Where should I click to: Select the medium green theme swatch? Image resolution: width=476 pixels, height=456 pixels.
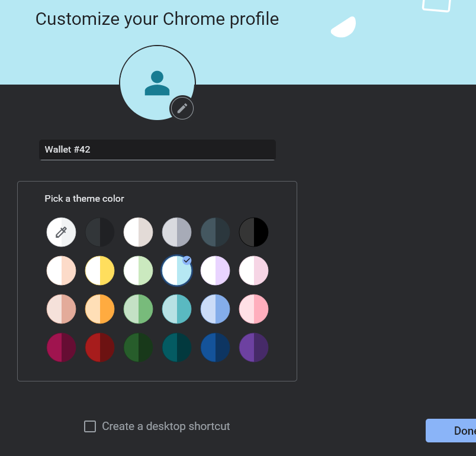click(x=138, y=309)
